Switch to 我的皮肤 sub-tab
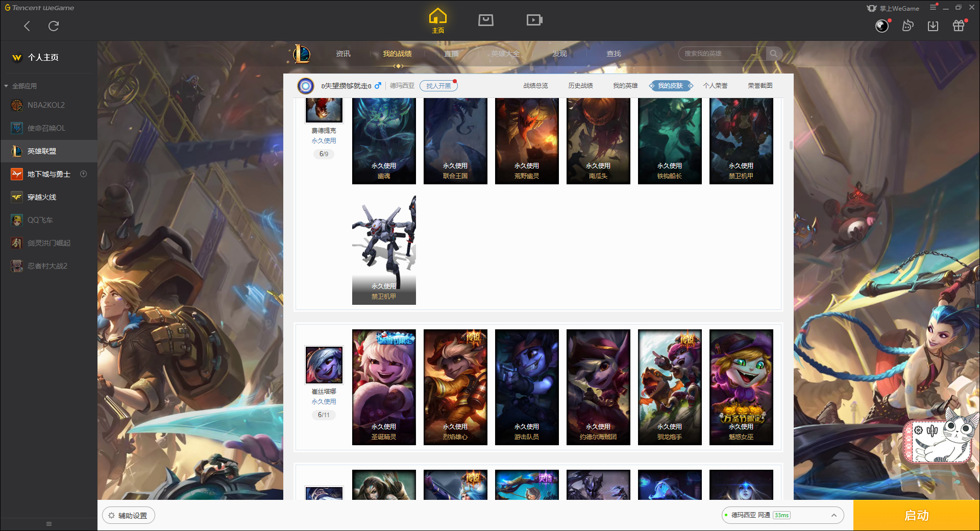Screen dimensions: 980x531 click(670, 86)
